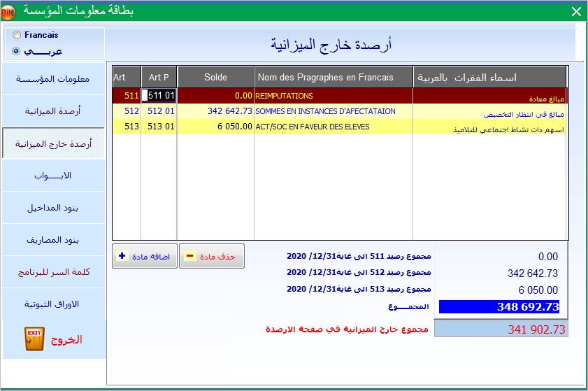The width and height of the screenshot is (588, 391).
Task: Click the Art P cell 511 01
Action: click(159, 95)
